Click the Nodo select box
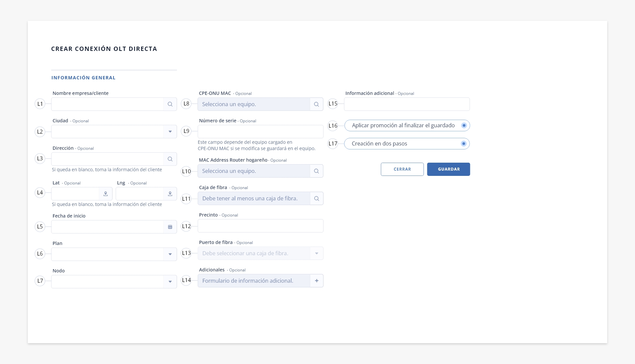Viewport: 635px width, 364px height. [114, 282]
